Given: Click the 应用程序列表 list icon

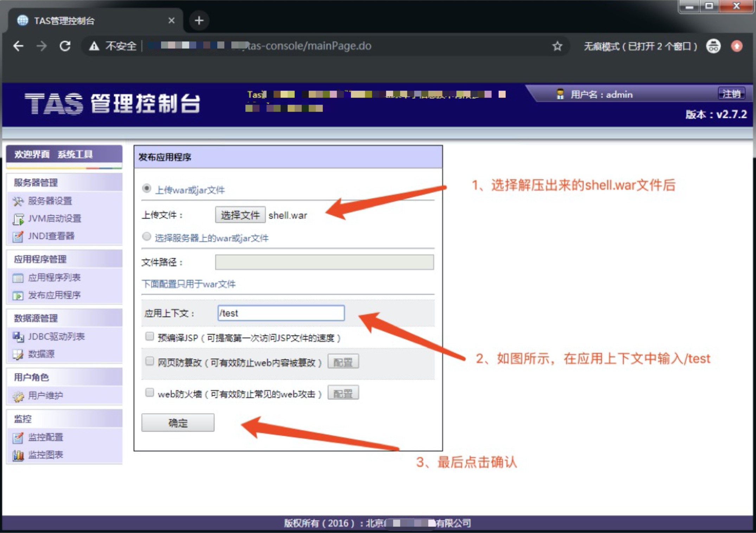Looking at the screenshot, I should tap(18, 278).
